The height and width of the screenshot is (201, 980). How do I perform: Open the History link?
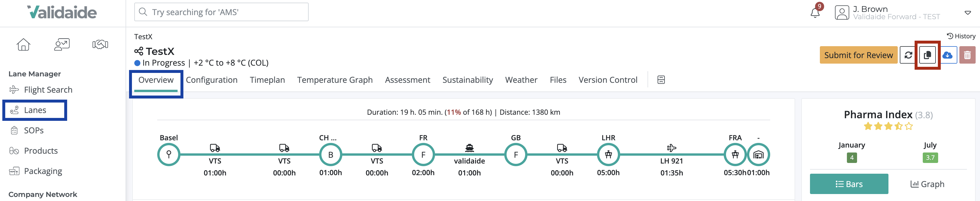point(961,36)
